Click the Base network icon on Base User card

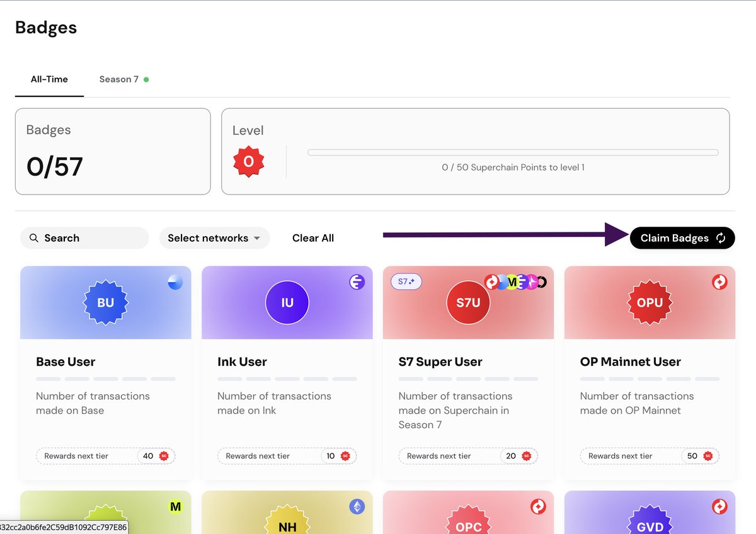coord(176,282)
